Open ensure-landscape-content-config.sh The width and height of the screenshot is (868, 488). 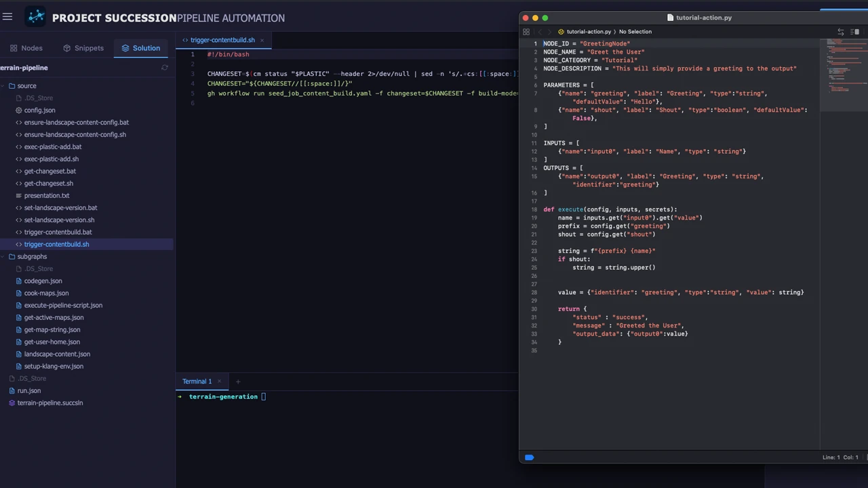tap(75, 135)
